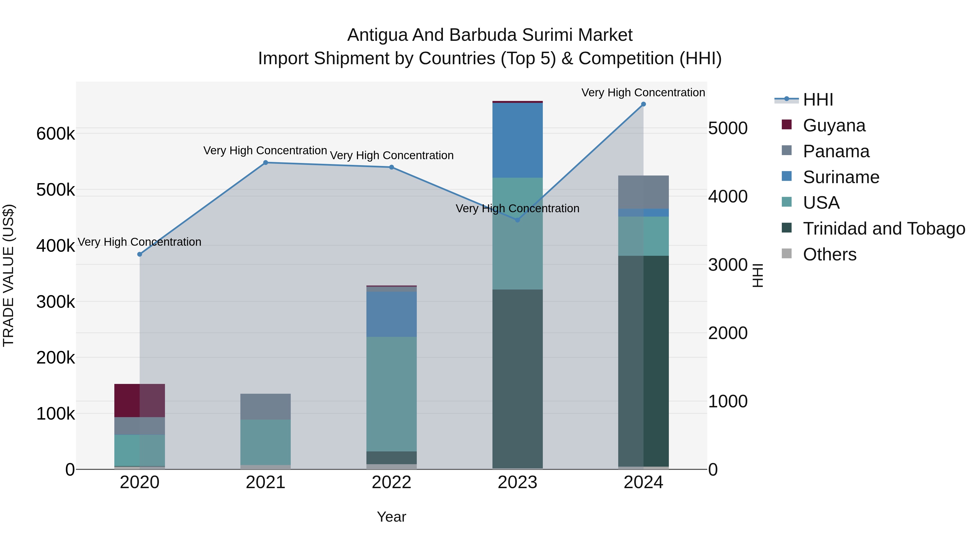Click the HHI line marker for 2022

391,167
